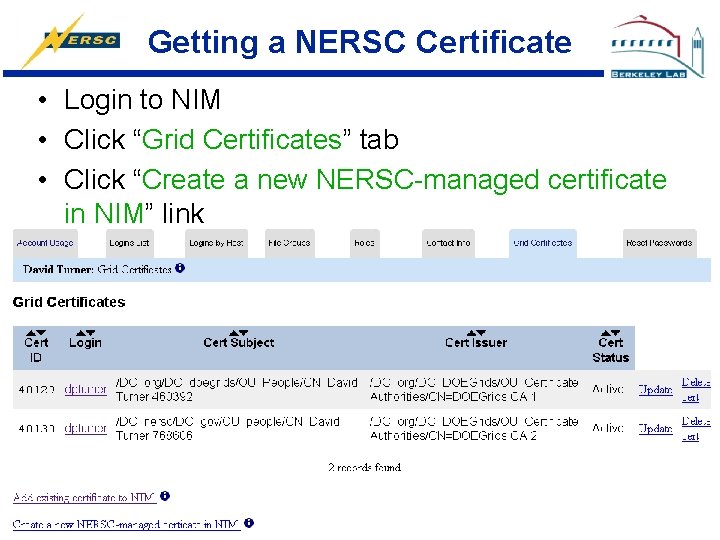Click Active status in DOEGrids CA 1 row

click(x=608, y=389)
